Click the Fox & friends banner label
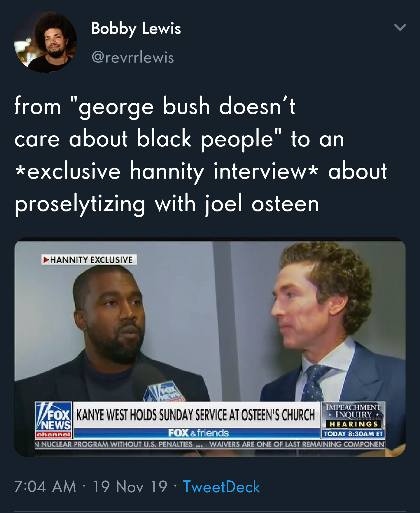This screenshot has width=420, height=513. (198, 433)
